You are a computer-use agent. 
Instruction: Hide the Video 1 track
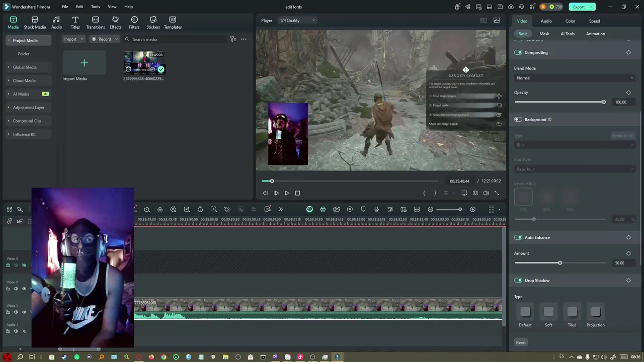(x=24, y=312)
